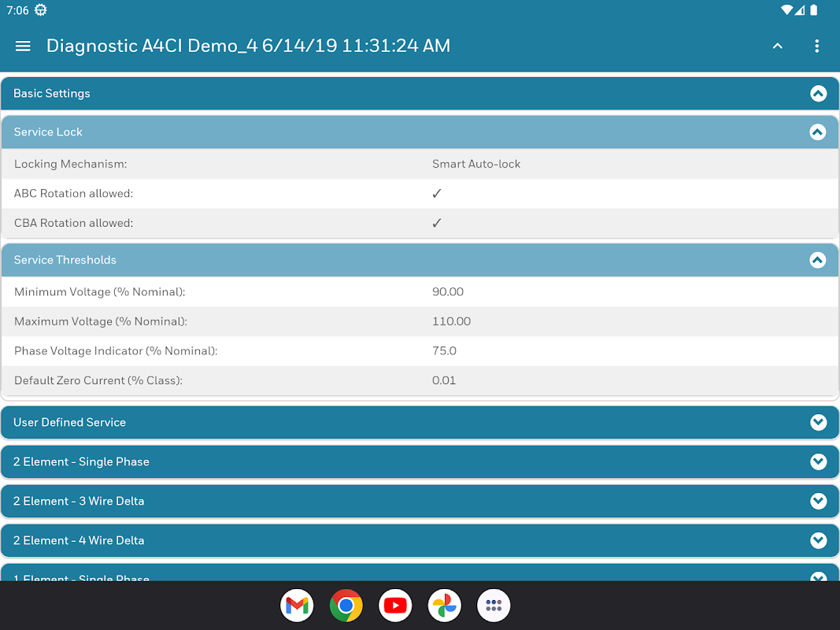Select the Smart Auto-lock value

476,164
